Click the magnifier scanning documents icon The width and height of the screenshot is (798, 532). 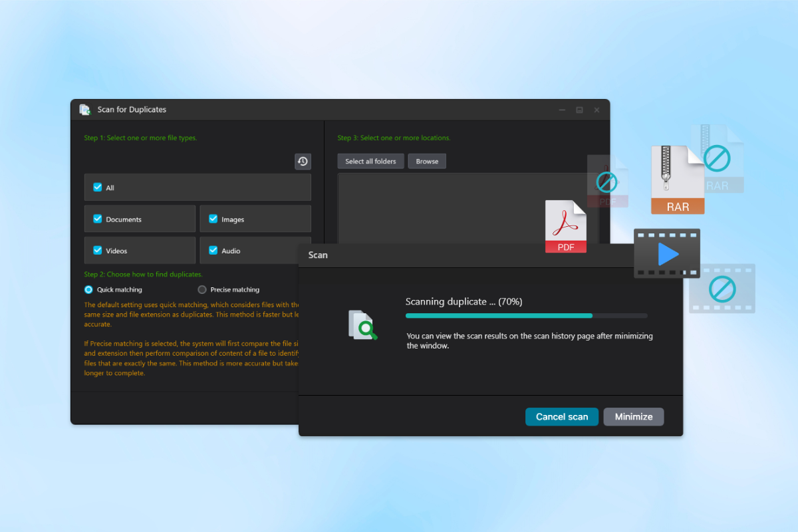pos(362,325)
